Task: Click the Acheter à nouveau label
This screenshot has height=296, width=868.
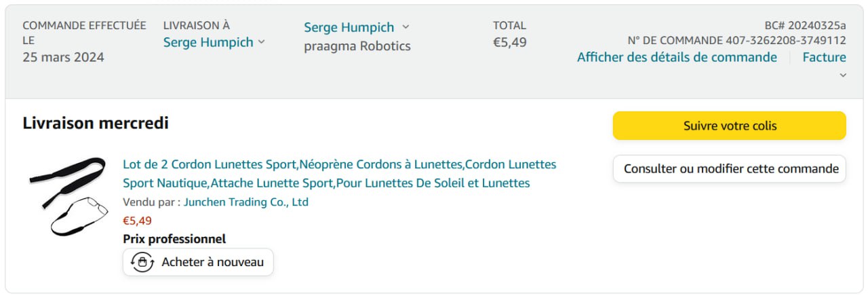Action: point(212,262)
